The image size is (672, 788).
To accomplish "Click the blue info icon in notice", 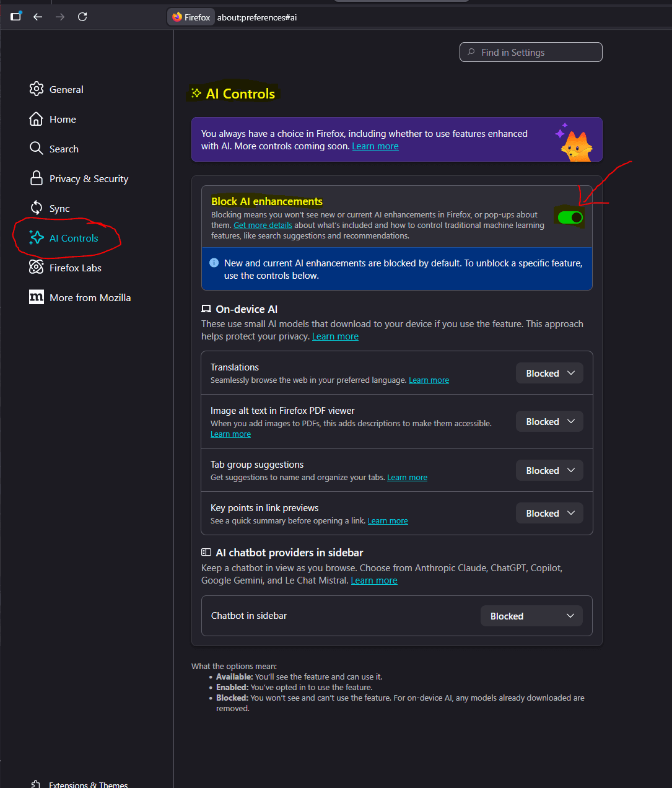I will 214,263.
